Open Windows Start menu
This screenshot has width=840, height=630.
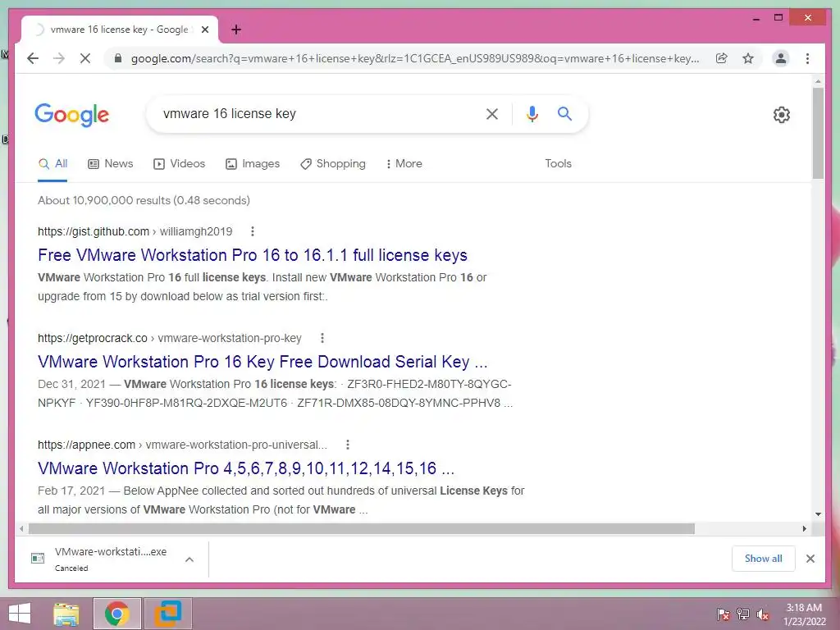(20, 614)
